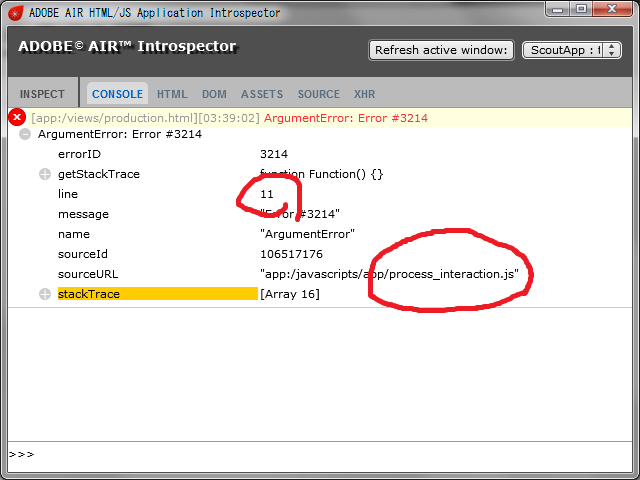Open the ScoutApp window dropdown
The width and height of the screenshot is (640, 480).
[572, 50]
